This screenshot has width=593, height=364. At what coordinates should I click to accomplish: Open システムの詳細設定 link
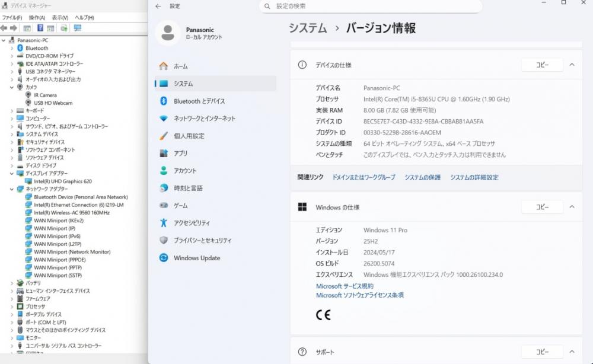[474, 177]
